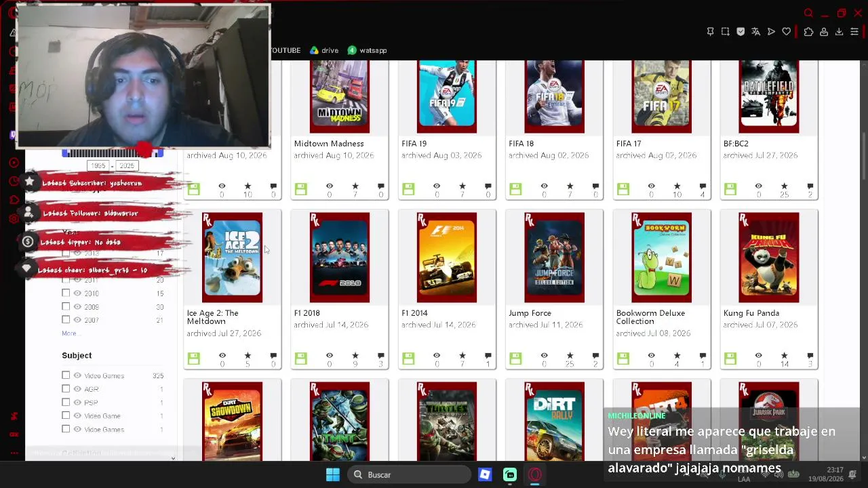Open the FIFA 19 title link
This screenshot has width=868, height=488.
[x=414, y=144]
